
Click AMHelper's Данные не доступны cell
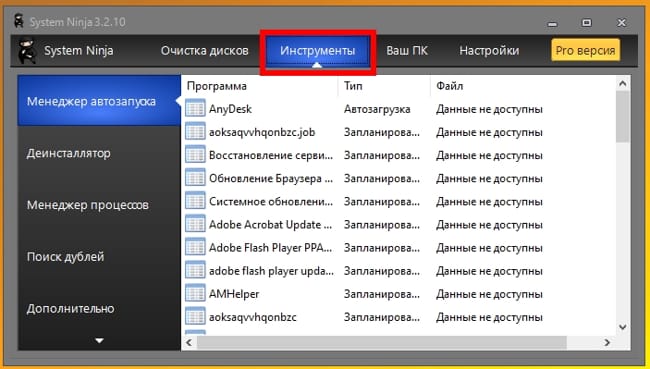coord(490,294)
